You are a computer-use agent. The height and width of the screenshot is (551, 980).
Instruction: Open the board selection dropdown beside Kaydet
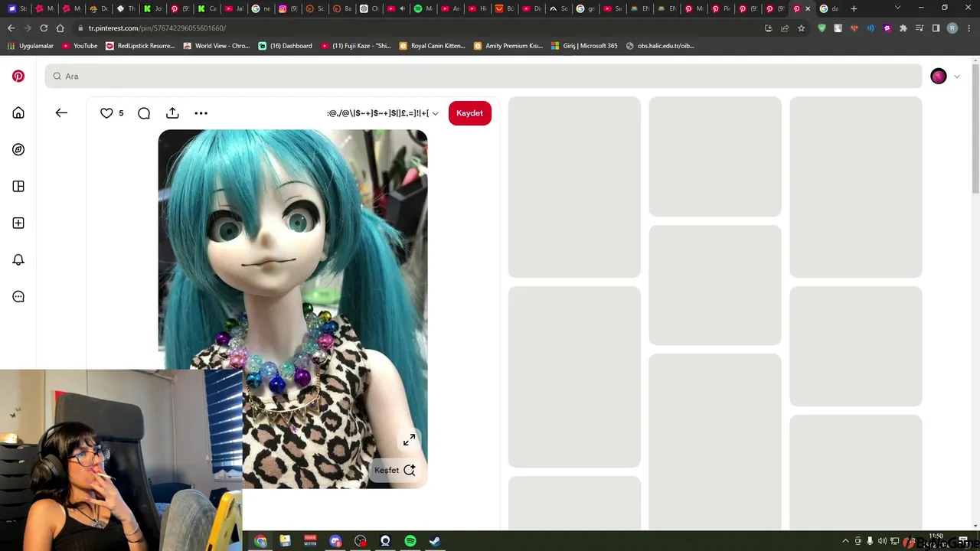[383, 113]
